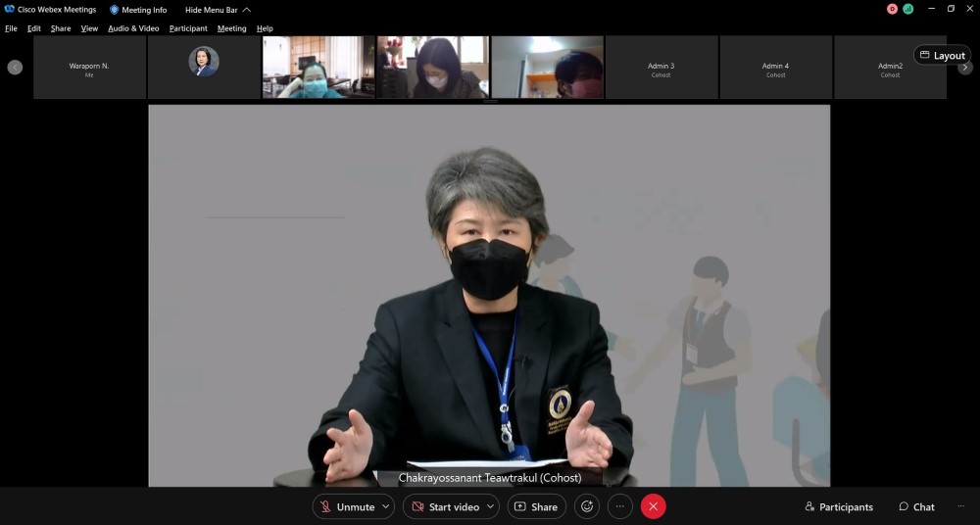Open the Layout button

tap(942, 56)
